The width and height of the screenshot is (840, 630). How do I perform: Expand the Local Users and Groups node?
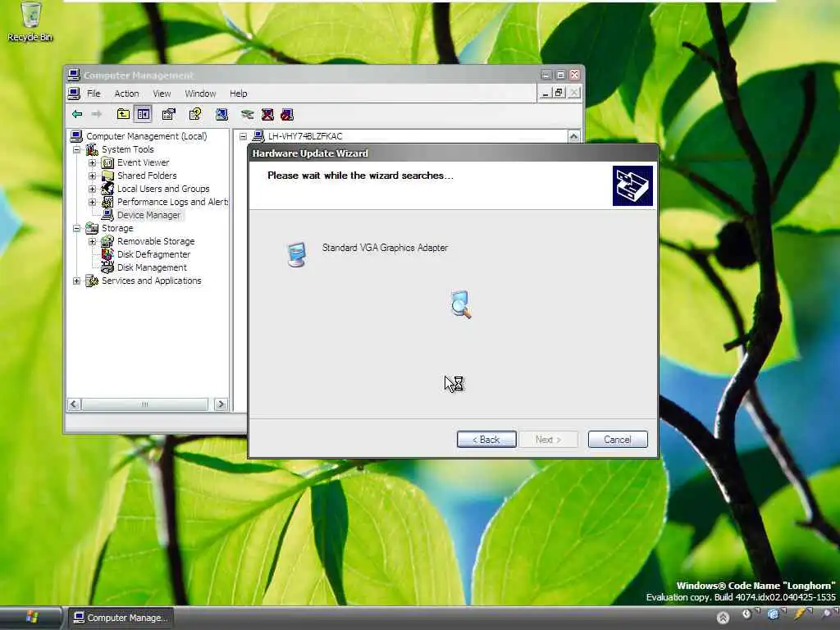pyautogui.click(x=92, y=189)
